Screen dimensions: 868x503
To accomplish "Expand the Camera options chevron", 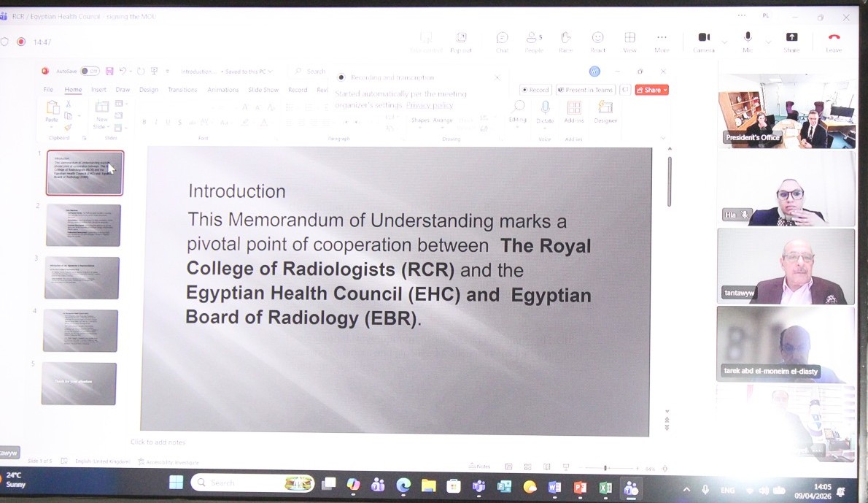I will (724, 42).
